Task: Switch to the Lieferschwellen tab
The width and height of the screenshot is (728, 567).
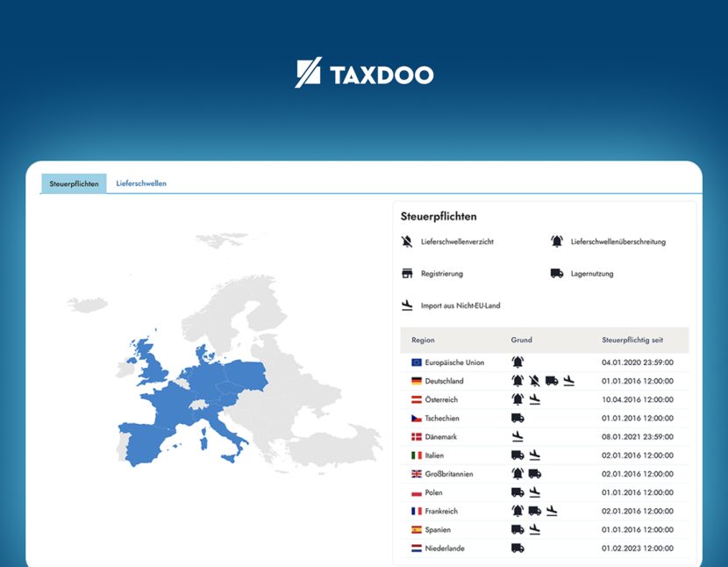Action: click(x=141, y=183)
